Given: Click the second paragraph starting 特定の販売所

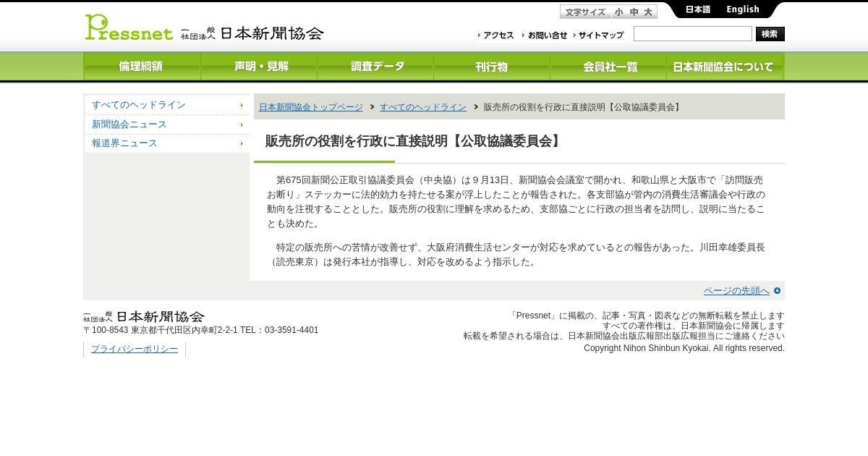Looking at the screenshot, I should (x=516, y=255).
